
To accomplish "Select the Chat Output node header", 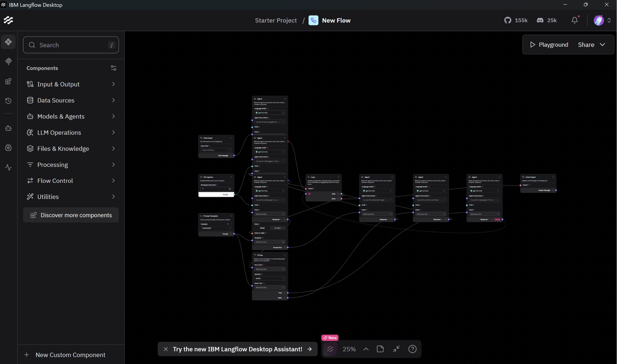I will pos(538,177).
